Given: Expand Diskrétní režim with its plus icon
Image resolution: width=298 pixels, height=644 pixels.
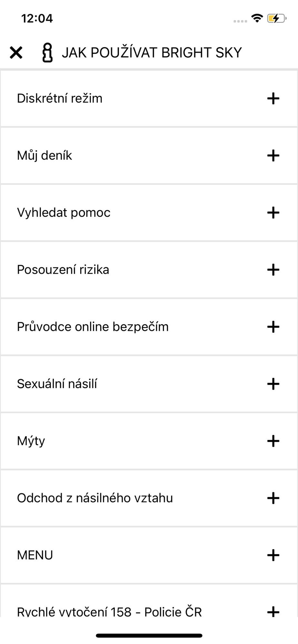Looking at the screenshot, I should click(273, 99).
